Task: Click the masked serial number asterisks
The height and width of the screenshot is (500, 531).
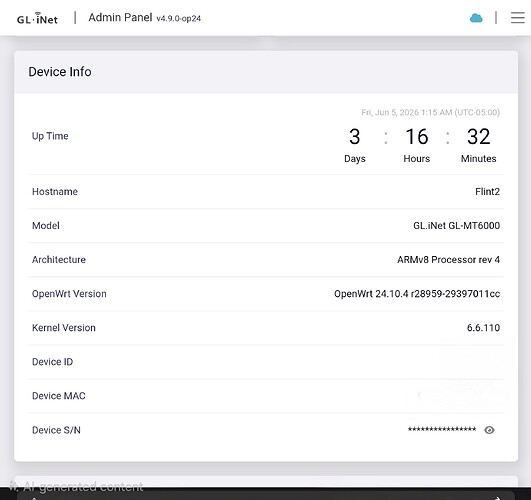Action: [442, 429]
